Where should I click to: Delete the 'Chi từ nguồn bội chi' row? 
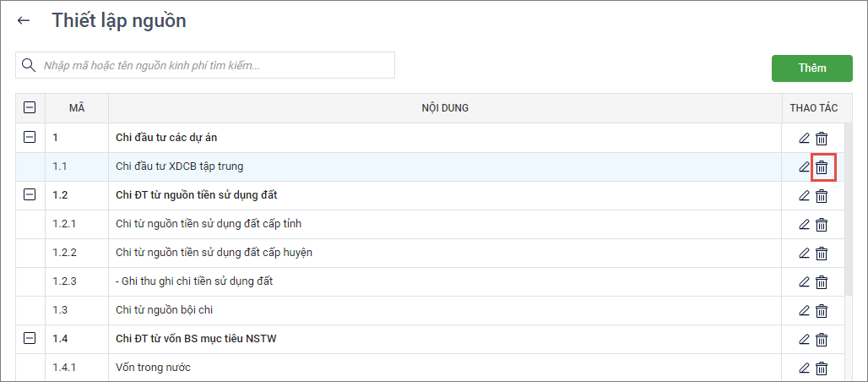(x=822, y=310)
